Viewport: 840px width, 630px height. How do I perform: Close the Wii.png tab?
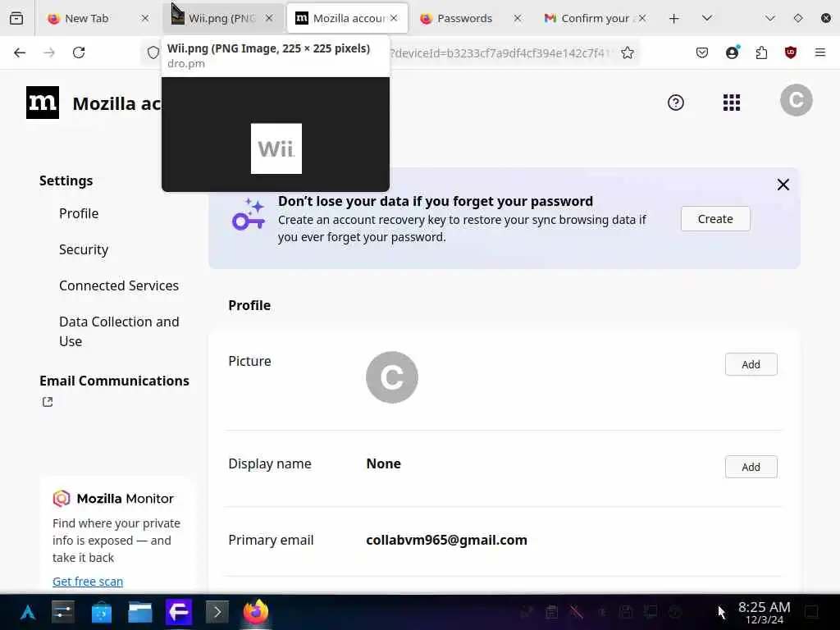[x=269, y=18]
